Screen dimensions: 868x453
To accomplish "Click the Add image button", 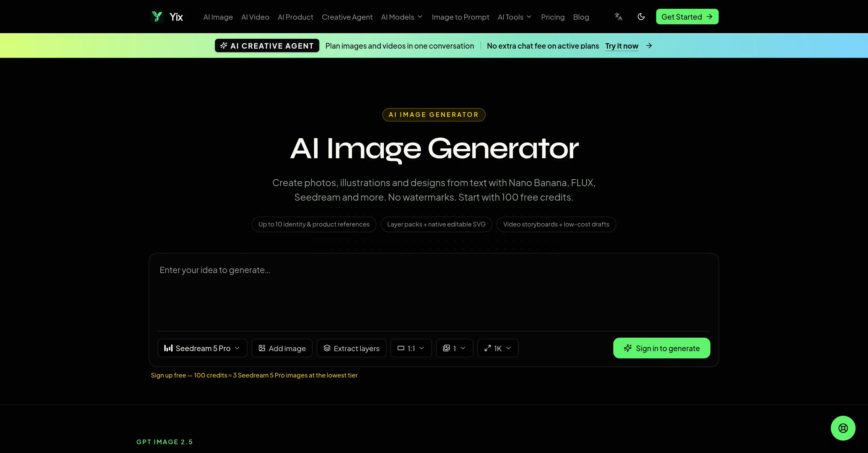I will click(x=282, y=348).
